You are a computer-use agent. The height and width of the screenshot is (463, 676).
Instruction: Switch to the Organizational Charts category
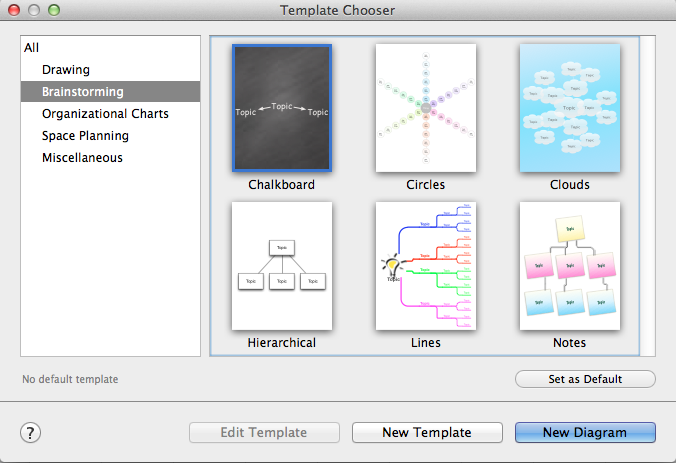pos(105,114)
